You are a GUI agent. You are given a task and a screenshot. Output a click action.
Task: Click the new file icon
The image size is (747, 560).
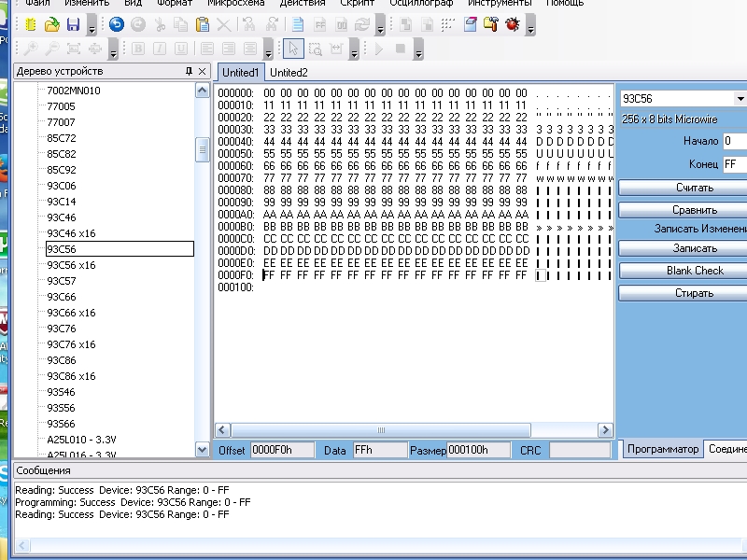pyautogui.click(x=30, y=25)
